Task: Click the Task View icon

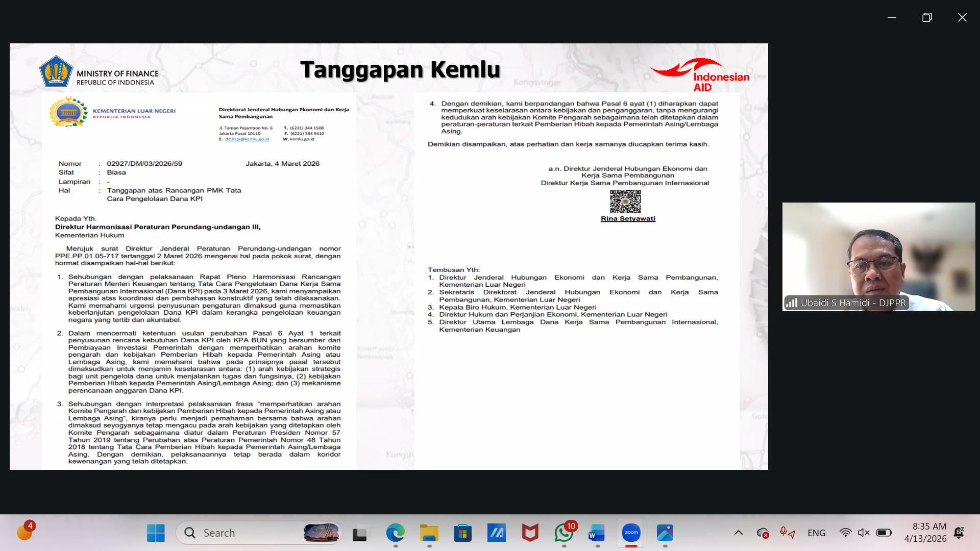Action: coord(360,533)
